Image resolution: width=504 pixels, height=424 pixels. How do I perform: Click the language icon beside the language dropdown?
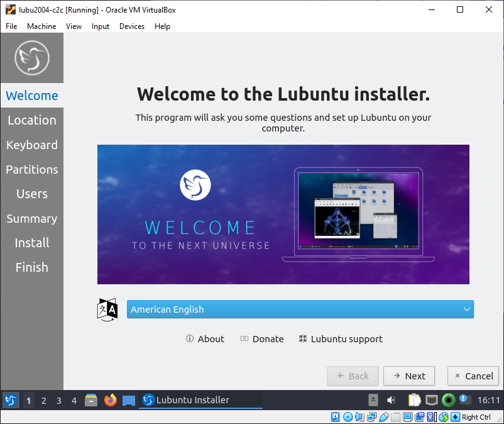point(107,309)
